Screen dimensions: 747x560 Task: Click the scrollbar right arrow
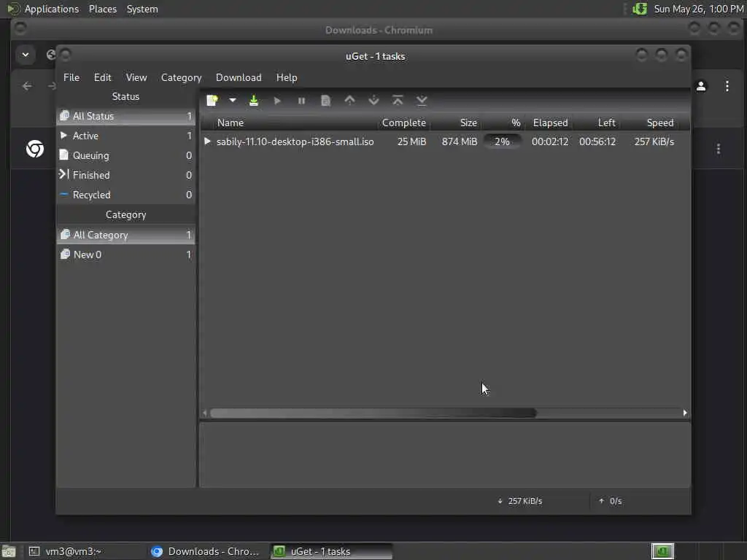[x=685, y=413]
